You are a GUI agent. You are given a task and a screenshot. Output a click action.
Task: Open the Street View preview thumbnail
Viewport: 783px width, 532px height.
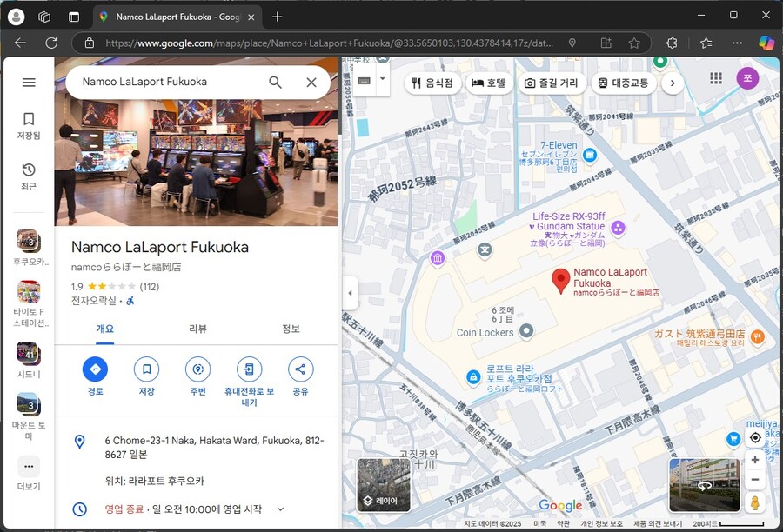(x=705, y=485)
